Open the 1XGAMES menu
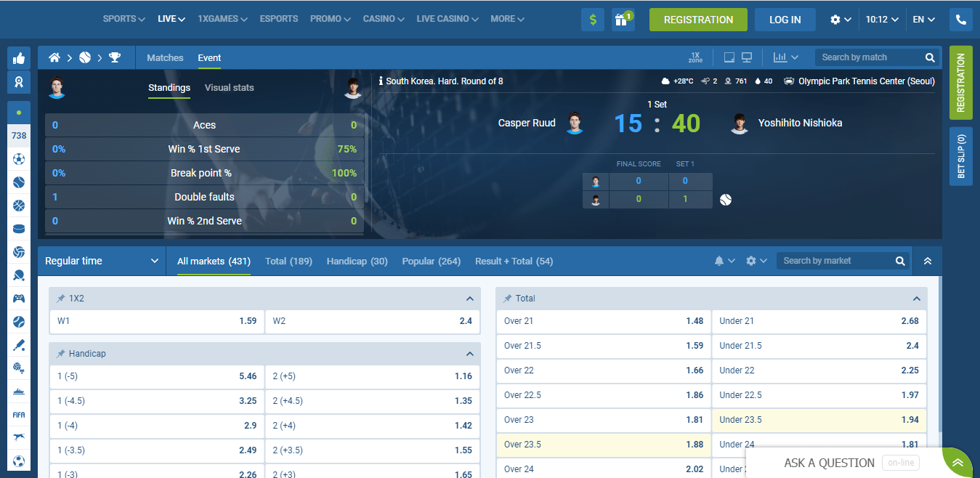 click(222, 19)
